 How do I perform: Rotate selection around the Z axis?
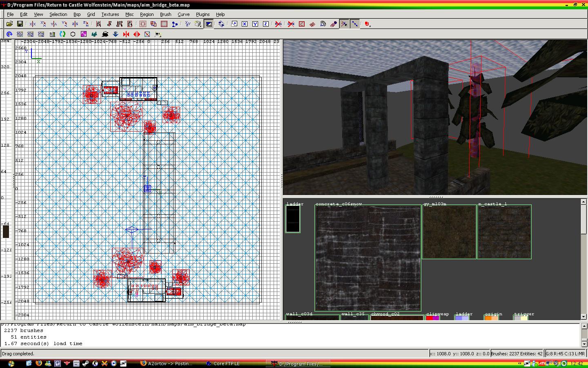pos(86,24)
